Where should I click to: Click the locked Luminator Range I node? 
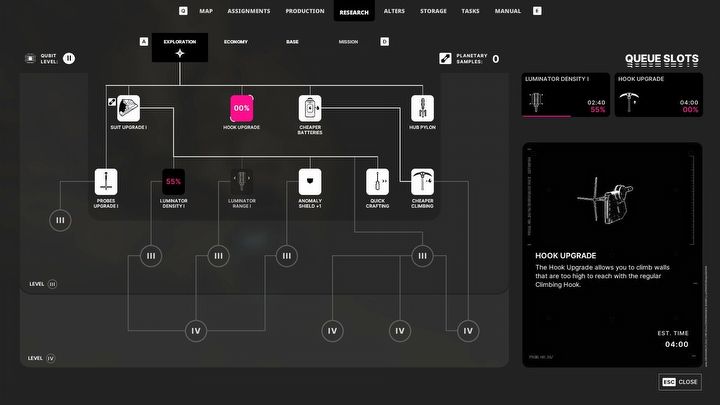[241, 181]
